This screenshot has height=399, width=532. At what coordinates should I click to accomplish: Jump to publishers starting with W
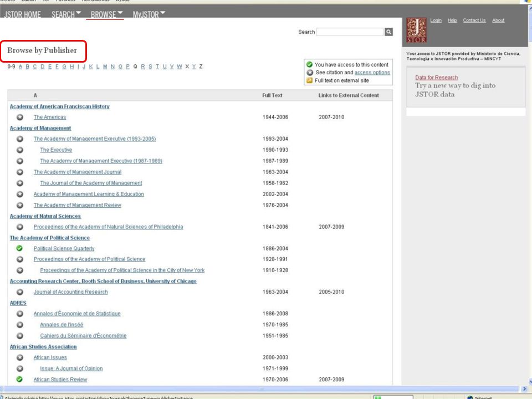coord(179,66)
